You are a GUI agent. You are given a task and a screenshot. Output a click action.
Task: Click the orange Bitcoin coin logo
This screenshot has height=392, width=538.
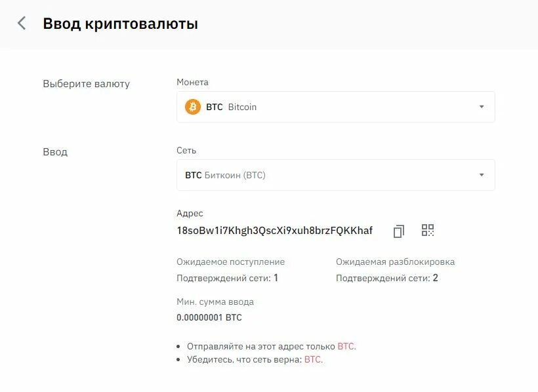point(193,107)
